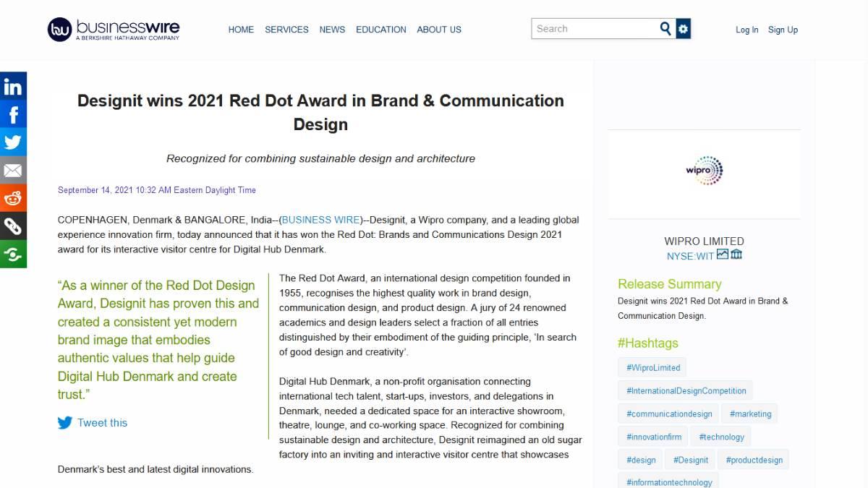Open the exchange building icon next to NYSE:WIT
Viewport: 868px width, 488px height.
(x=736, y=254)
